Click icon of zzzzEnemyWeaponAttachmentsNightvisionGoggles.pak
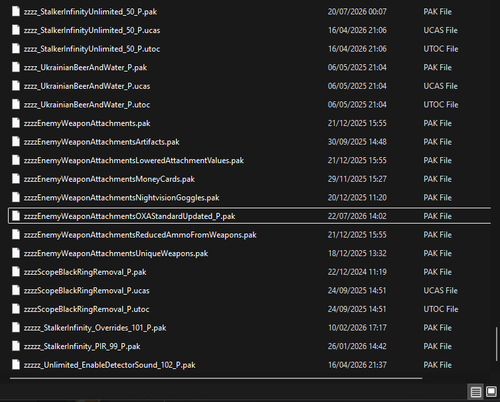This screenshot has width=500, height=402. pyautogui.click(x=16, y=198)
